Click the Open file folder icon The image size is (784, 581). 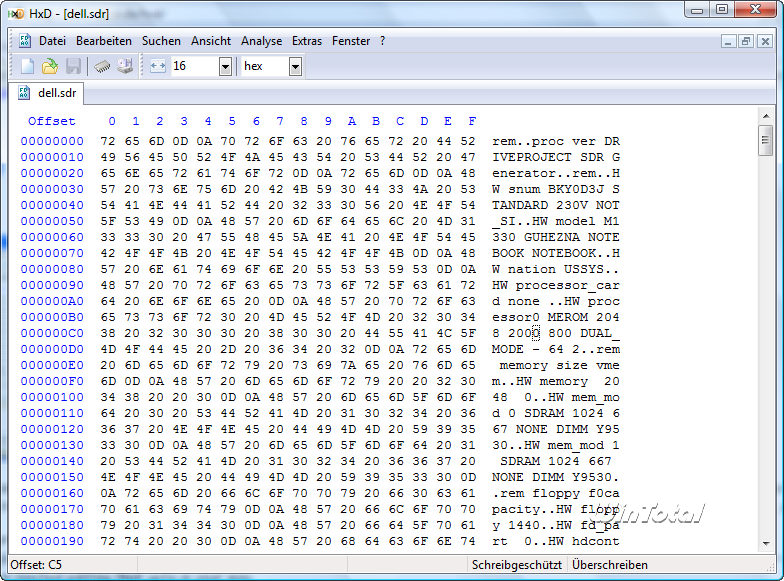(x=50, y=66)
